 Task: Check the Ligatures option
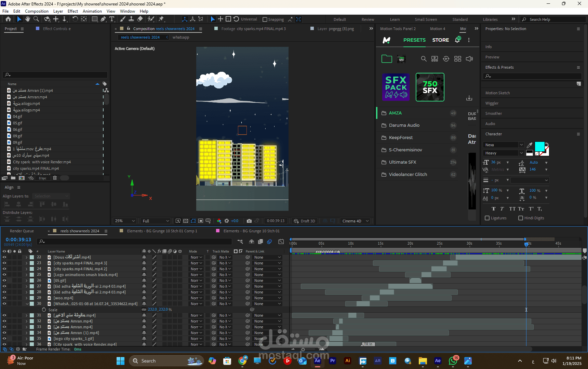[x=487, y=218]
